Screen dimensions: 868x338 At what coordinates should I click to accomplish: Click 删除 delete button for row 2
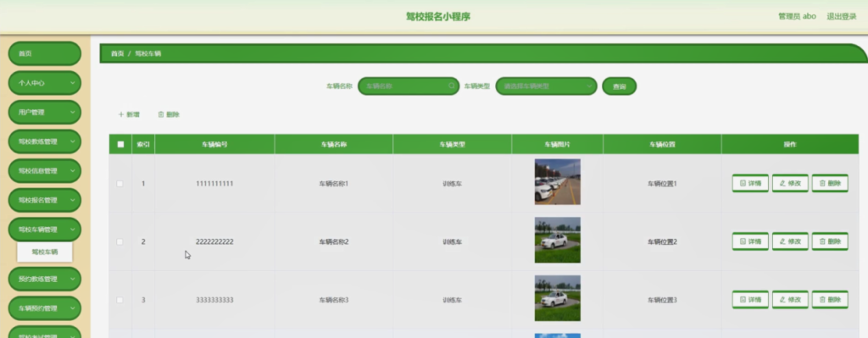pyautogui.click(x=830, y=241)
